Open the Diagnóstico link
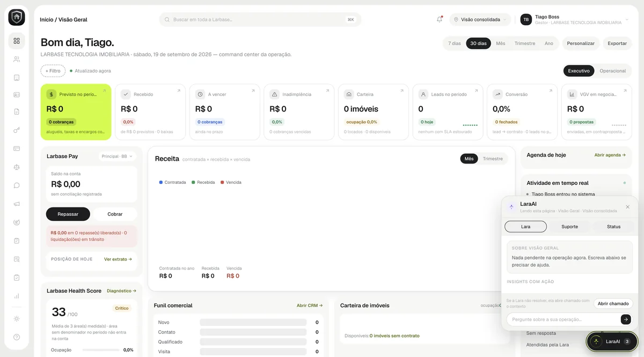Image resolution: width=644 pixels, height=357 pixels. 122,291
